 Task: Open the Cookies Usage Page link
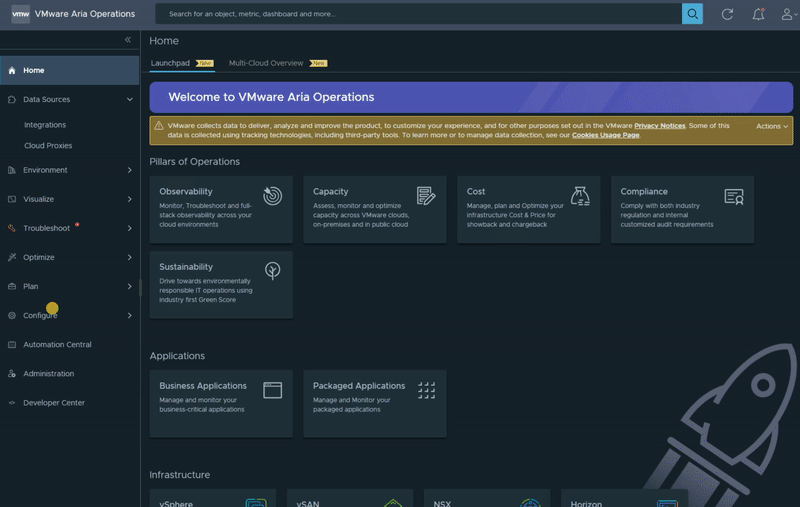click(x=605, y=135)
